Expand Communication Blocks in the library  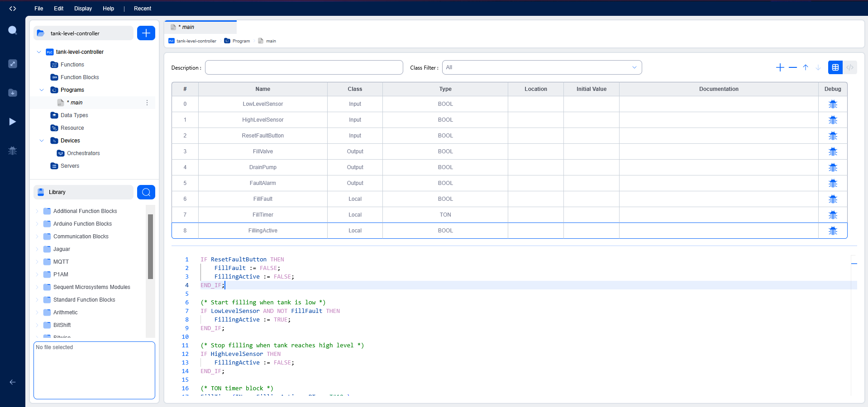[37, 237]
